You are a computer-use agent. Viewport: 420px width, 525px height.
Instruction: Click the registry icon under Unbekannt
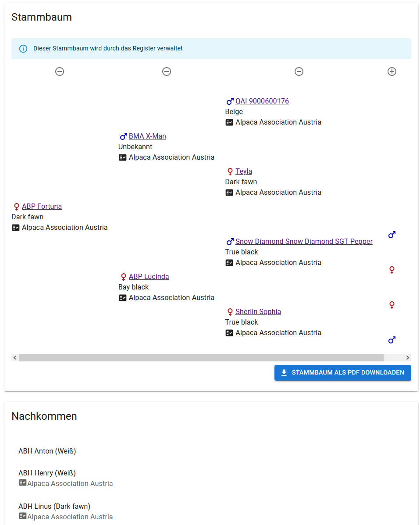(x=122, y=157)
